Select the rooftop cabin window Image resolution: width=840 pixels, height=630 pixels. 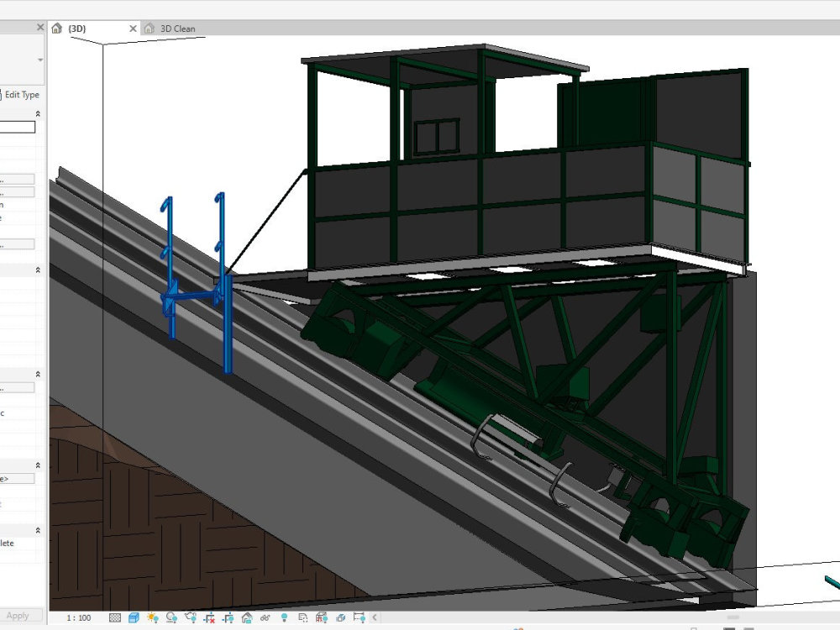click(437, 137)
